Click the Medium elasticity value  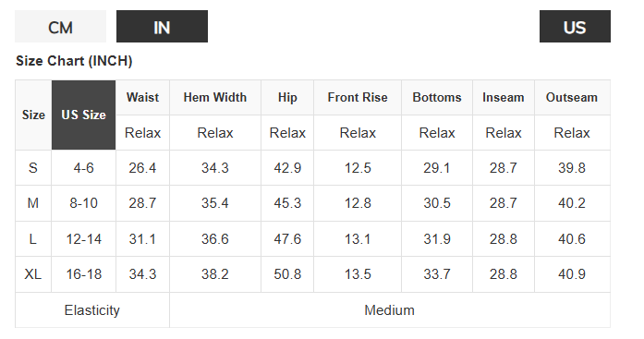(x=389, y=310)
